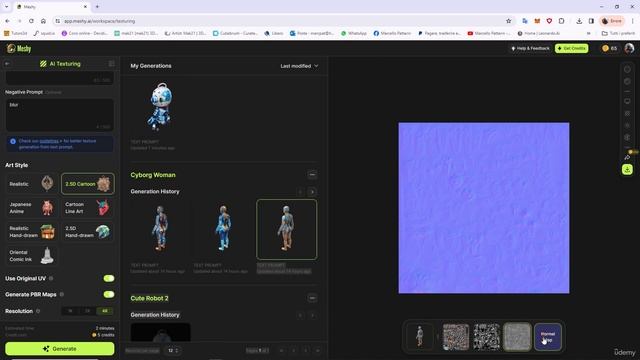640x360 pixels.
Task: Click the credits coin balance 65
Action: (x=609, y=48)
